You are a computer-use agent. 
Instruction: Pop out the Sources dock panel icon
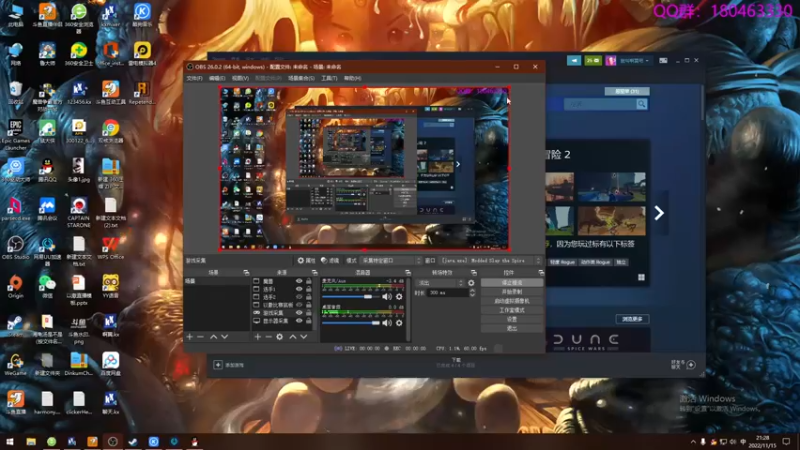(x=314, y=273)
